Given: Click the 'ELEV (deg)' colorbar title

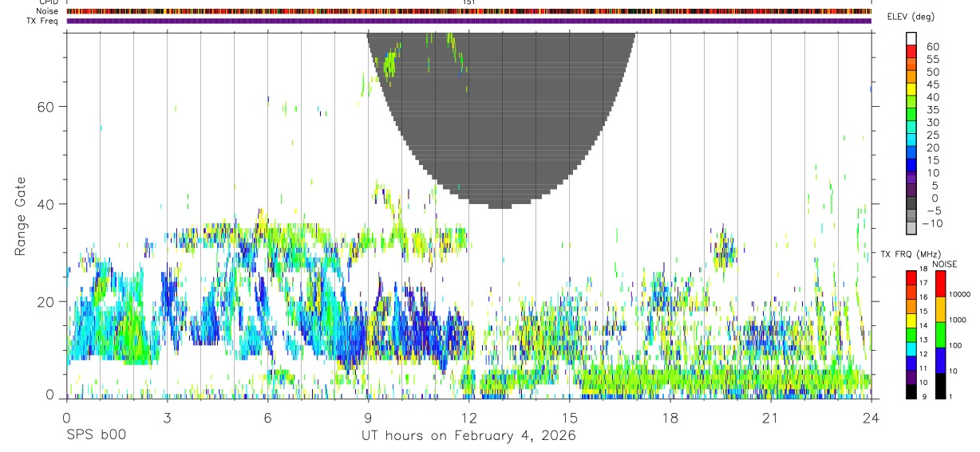Looking at the screenshot, I should [911, 17].
